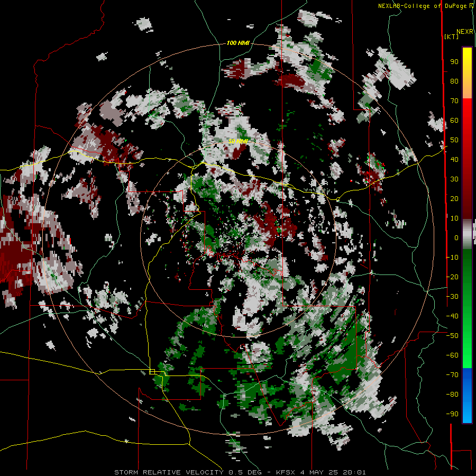
Task: Click the gray zero-velocity color bar segment
Action: coord(467,234)
